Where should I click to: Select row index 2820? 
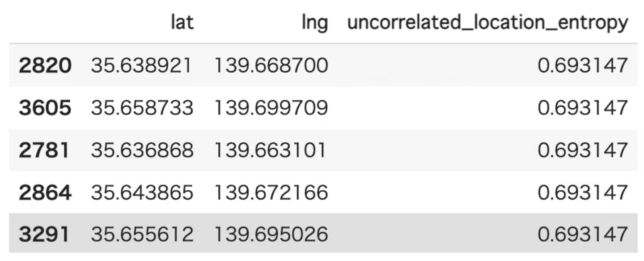click(x=45, y=66)
